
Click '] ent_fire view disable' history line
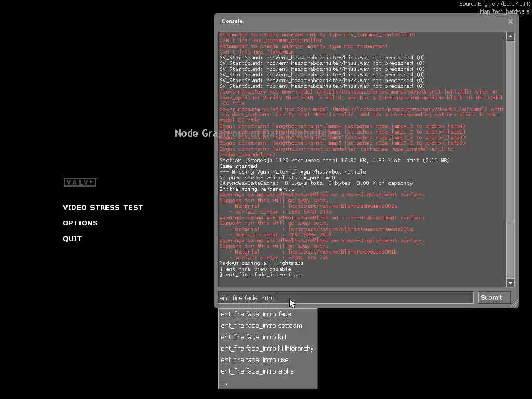pyautogui.click(x=255, y=269)
